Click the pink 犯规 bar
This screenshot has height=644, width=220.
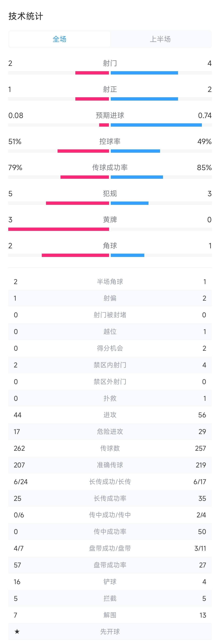77,203
